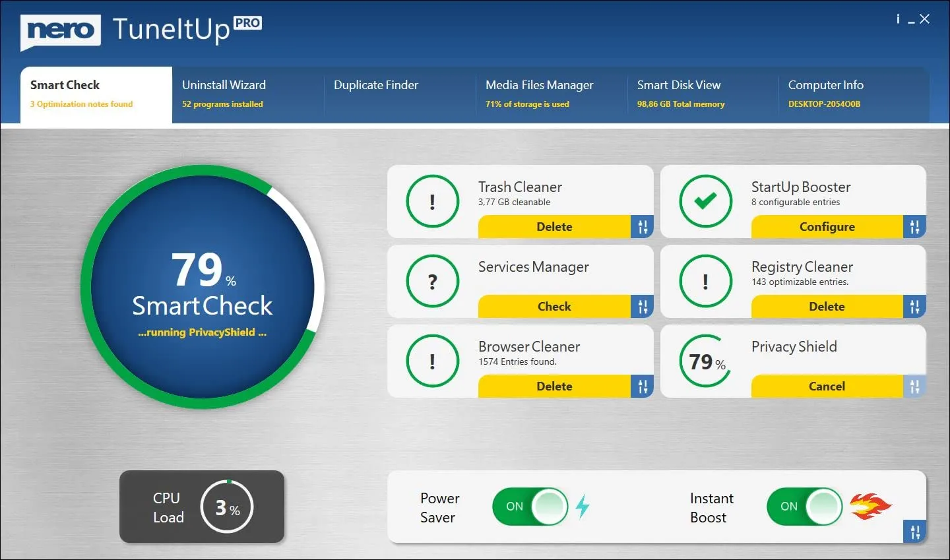Viewport: 950px width, 560px height.
Task: Turn off the Power Saver switch
Action: coord(530,507)
